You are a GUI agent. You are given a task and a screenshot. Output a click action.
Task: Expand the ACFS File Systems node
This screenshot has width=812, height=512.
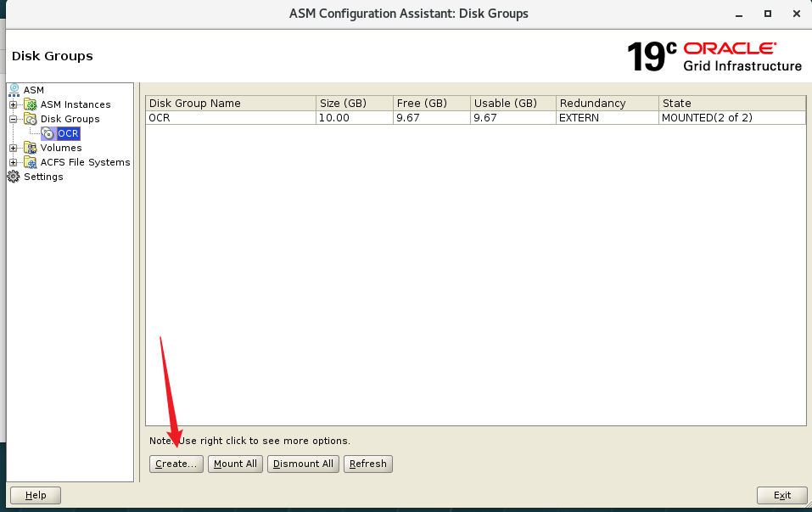click(13, 163)
